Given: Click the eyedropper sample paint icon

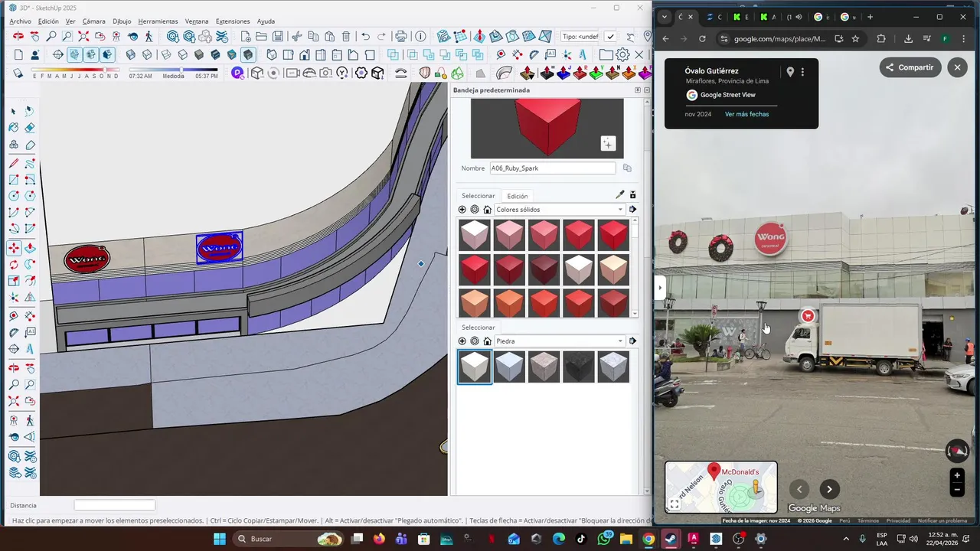Looking at the screenshot, I should (620, 195).
